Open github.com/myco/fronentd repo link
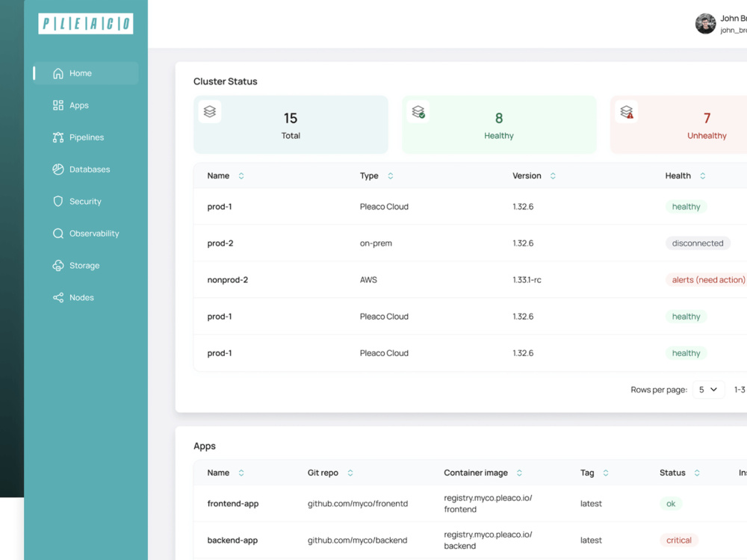Image resolution: width=747 pixels, height=560 pixels. (x=358, y=504)
